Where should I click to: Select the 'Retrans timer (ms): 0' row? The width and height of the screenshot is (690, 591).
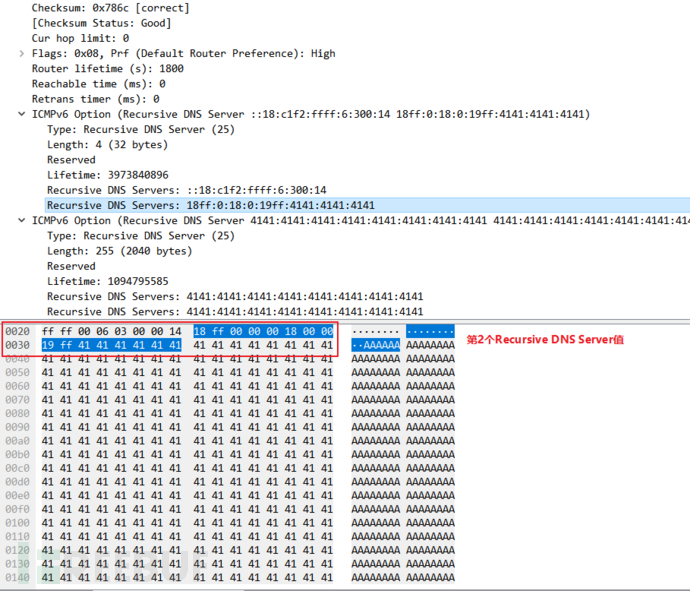[x=95, y=99]
